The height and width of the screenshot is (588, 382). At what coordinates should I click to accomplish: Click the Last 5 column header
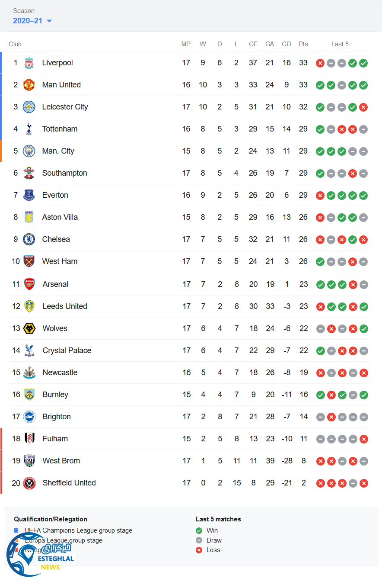340,44
